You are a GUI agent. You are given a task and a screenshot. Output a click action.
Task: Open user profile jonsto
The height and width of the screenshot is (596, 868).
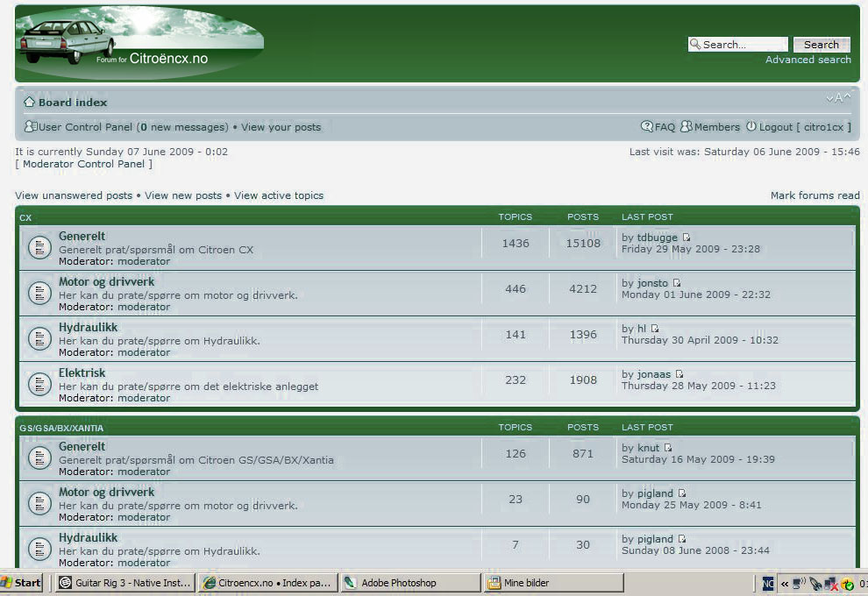[x=652, y=283]
